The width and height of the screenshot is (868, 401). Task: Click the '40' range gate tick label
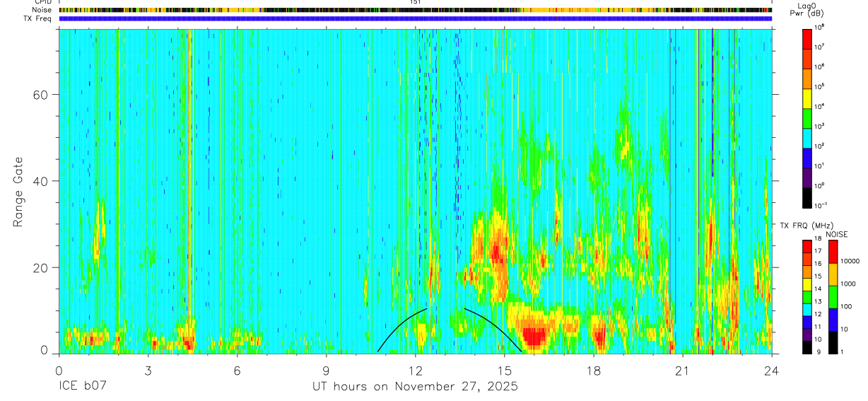(41, 181)
